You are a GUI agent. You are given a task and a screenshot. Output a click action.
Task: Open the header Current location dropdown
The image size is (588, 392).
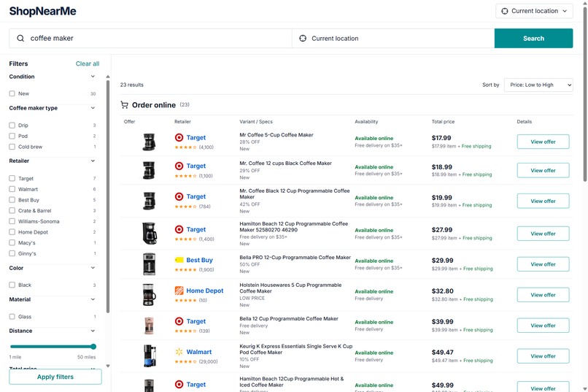534,11
